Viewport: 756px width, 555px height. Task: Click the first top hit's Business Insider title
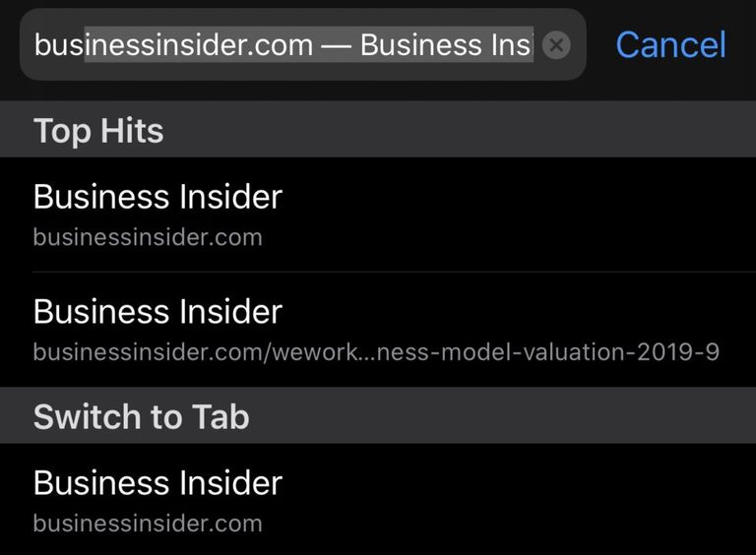157,197
